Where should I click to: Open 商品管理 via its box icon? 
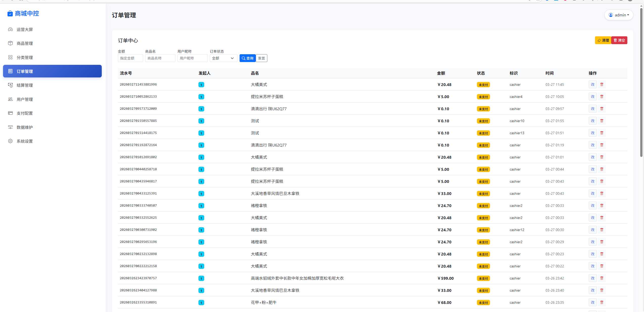[10, 43]
